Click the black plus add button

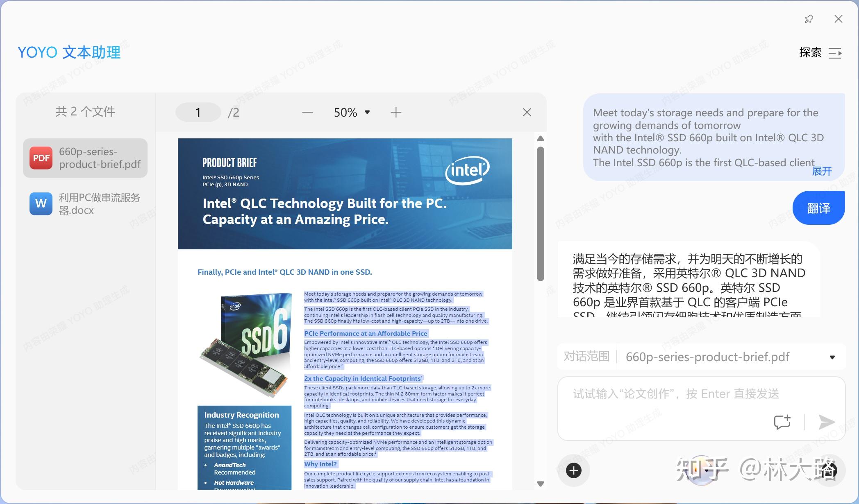pyautogui.click(x=574, y=471)
